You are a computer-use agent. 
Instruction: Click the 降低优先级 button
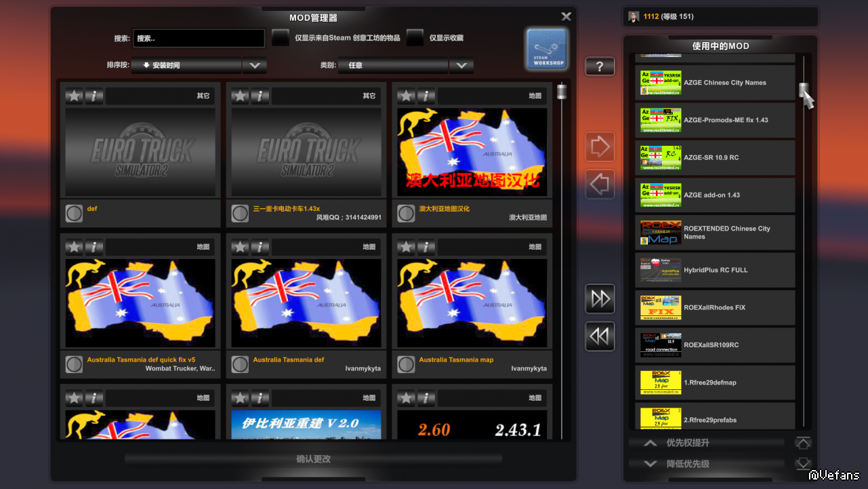pos(707,464)
